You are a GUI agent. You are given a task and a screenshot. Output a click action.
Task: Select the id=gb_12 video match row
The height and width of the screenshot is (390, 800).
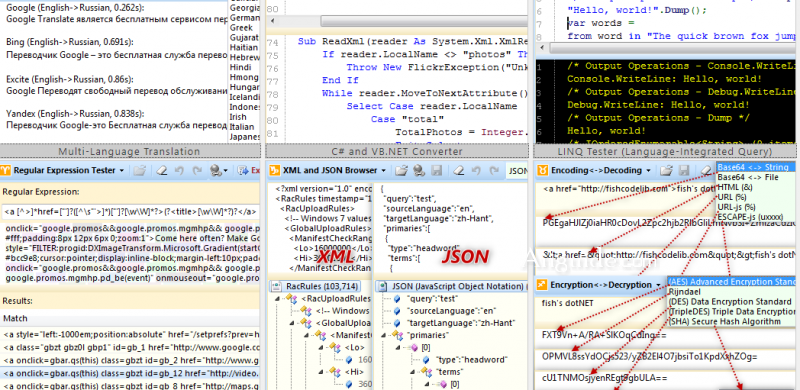coord(130,373)
